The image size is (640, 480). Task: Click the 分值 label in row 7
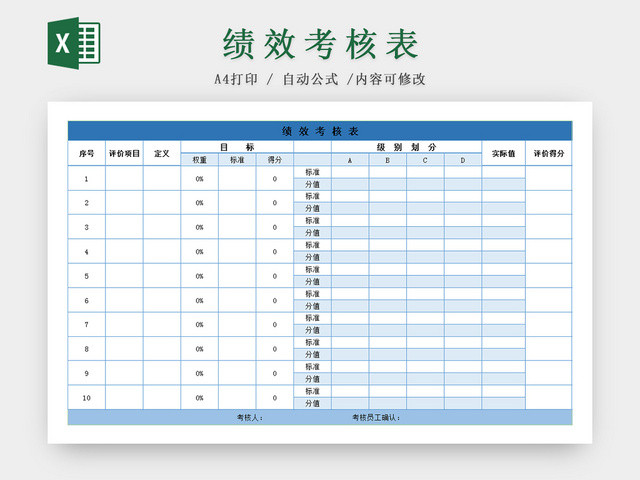pos(313,330)
